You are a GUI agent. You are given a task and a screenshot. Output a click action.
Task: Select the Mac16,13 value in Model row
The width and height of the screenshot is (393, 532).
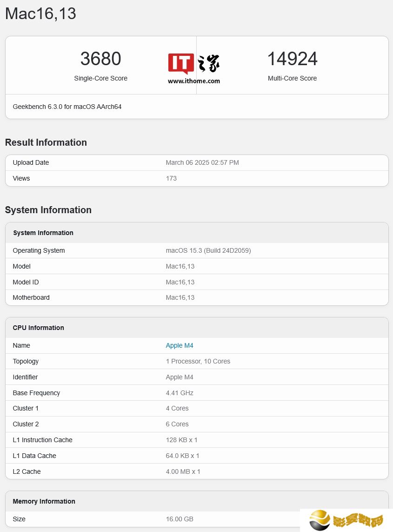(x=180, y=266)
